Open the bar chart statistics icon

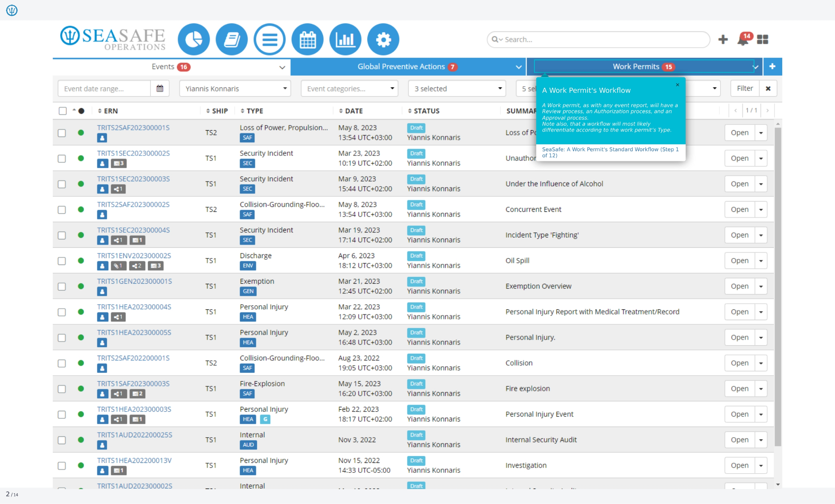(345, 40)
